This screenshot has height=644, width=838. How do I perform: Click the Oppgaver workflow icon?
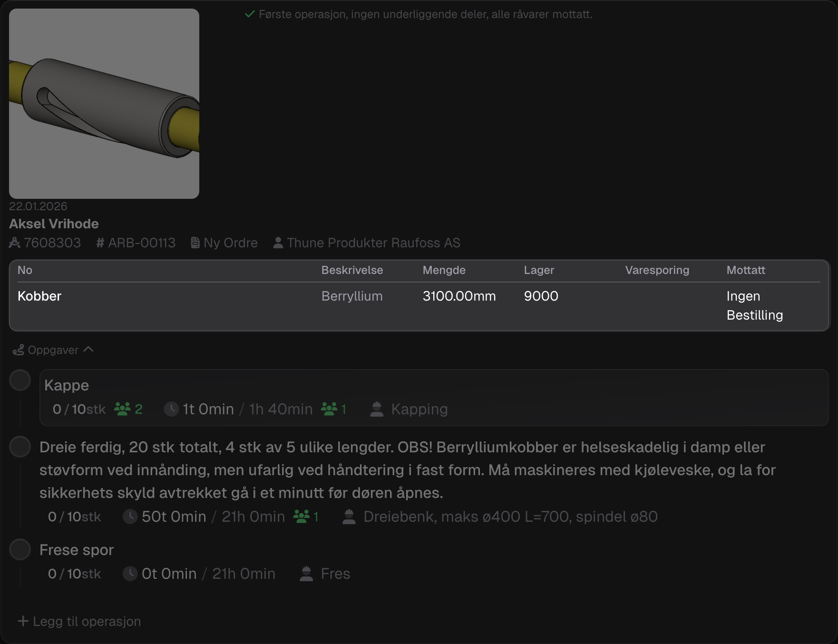[x=19, y=351]
